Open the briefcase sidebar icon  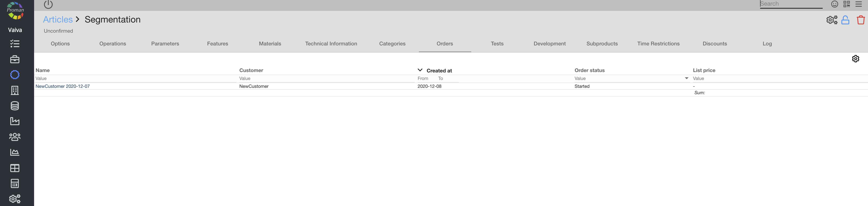15,59
